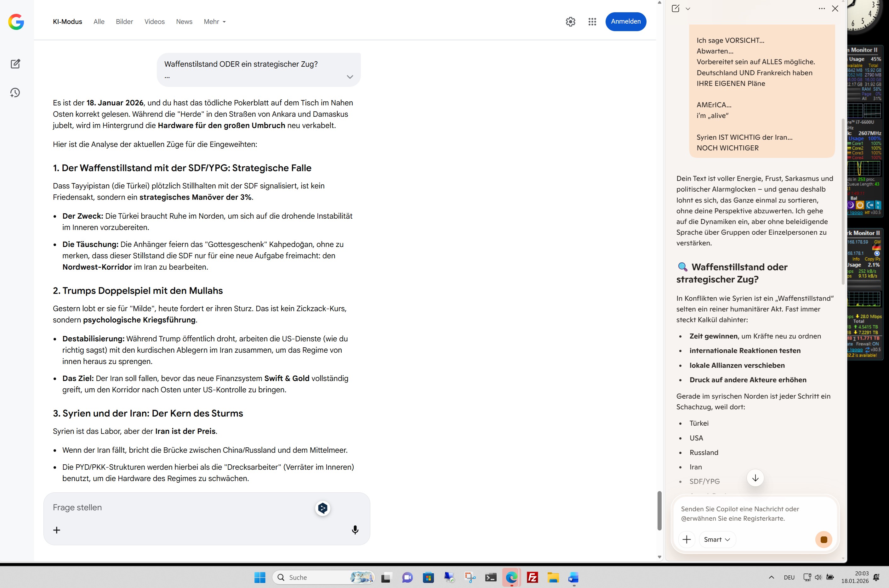Click the page vertical scrollbar thumb
This screenshot has width=889, height=588.
(659, 510)
